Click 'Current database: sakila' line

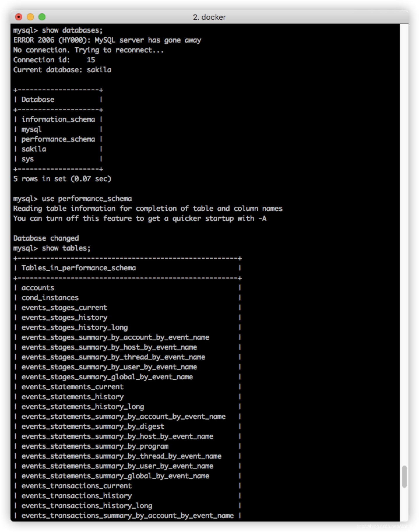point(62,70)
